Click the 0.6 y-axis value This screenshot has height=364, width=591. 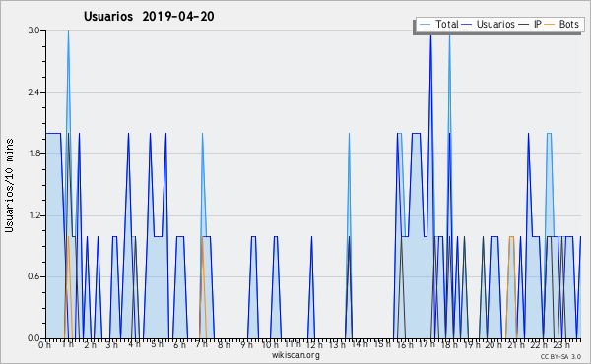[x=33, y=277]
